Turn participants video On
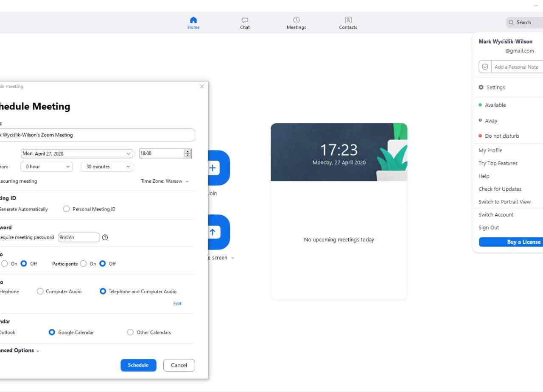The image size is (543, 392). pos(83,264)
